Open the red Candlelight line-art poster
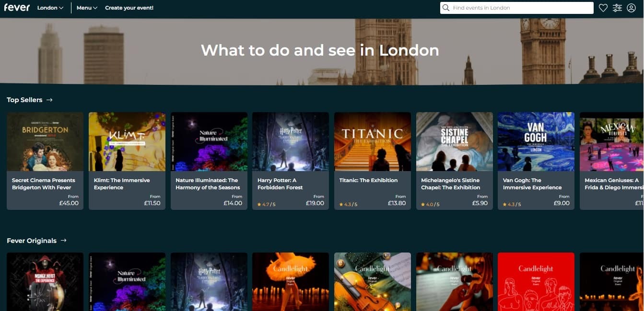Image resolution: width=644 pixels, height=311 pixels. tap(536, 282)
